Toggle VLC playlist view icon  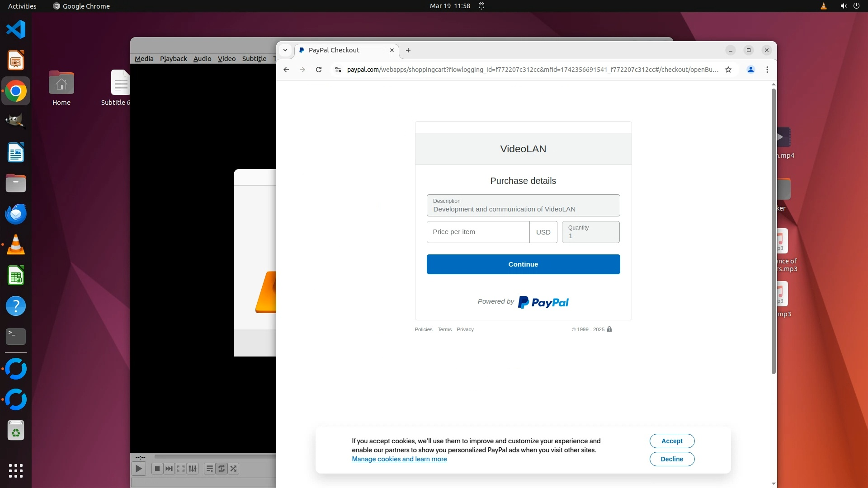(209, 469)
